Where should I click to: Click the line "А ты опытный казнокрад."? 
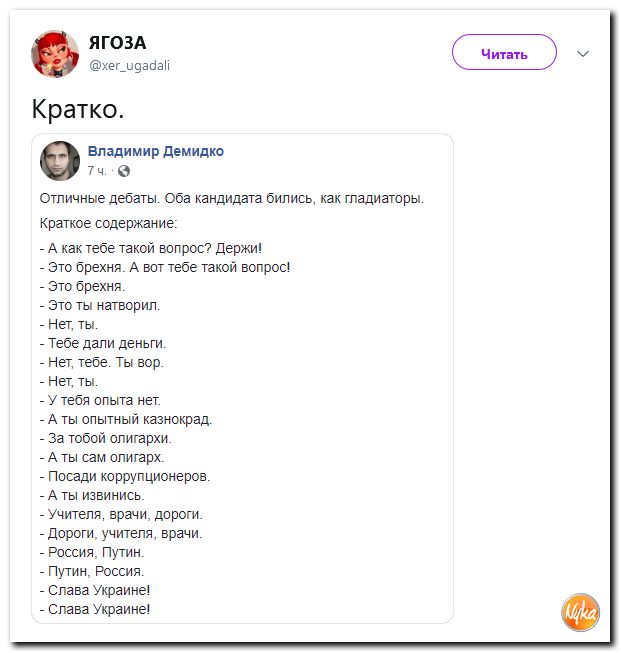click(x=126, y=419)
